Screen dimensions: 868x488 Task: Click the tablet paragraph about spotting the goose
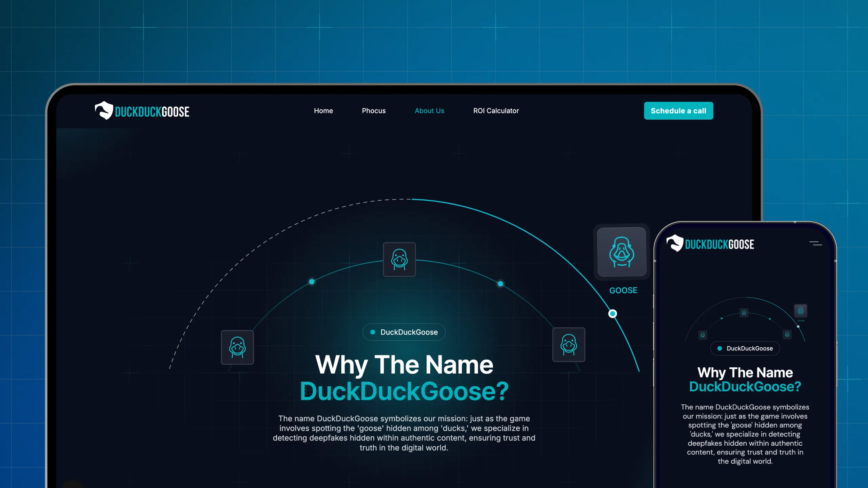[x=404, y=433]
